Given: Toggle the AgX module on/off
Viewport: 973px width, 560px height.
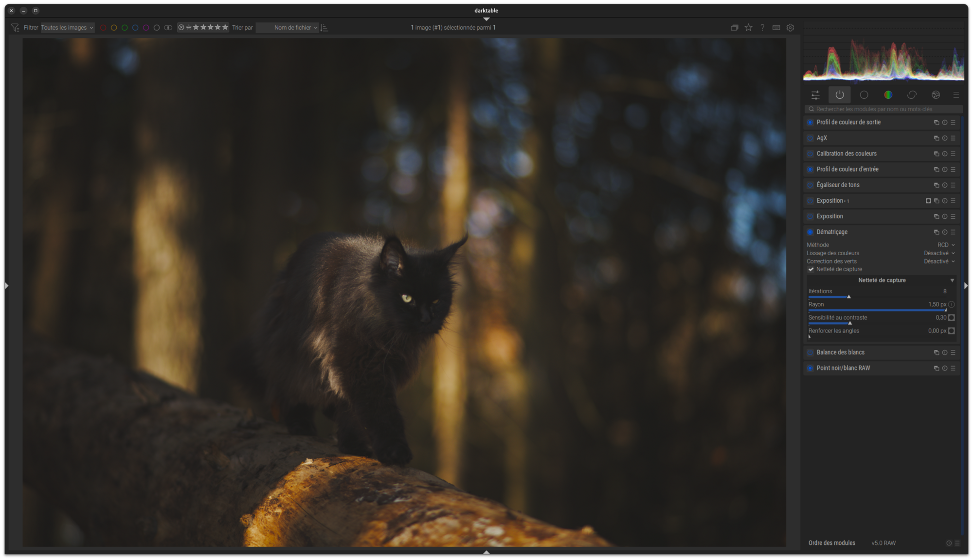Looking at the screenshot, I should pyautogui.click(x=810, y=138).
